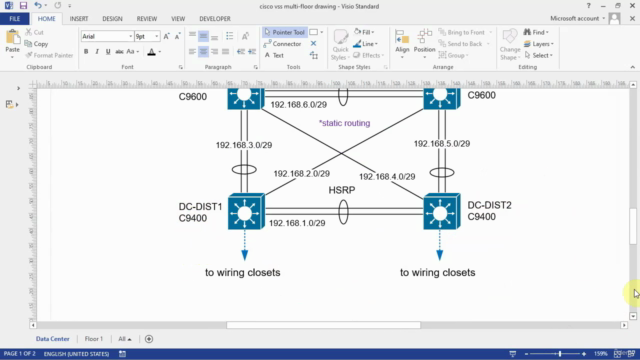
Task: Toggle Bold formatting
Action: 86,51
